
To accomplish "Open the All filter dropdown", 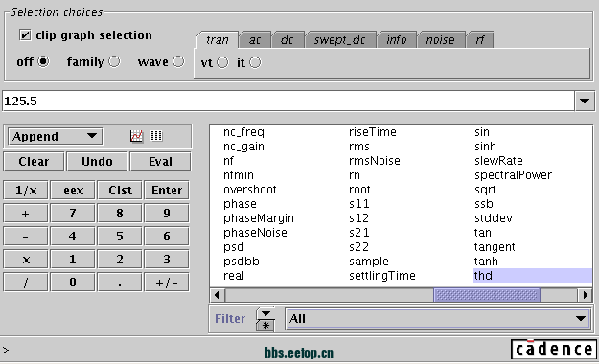I will [x=437, y=319].
